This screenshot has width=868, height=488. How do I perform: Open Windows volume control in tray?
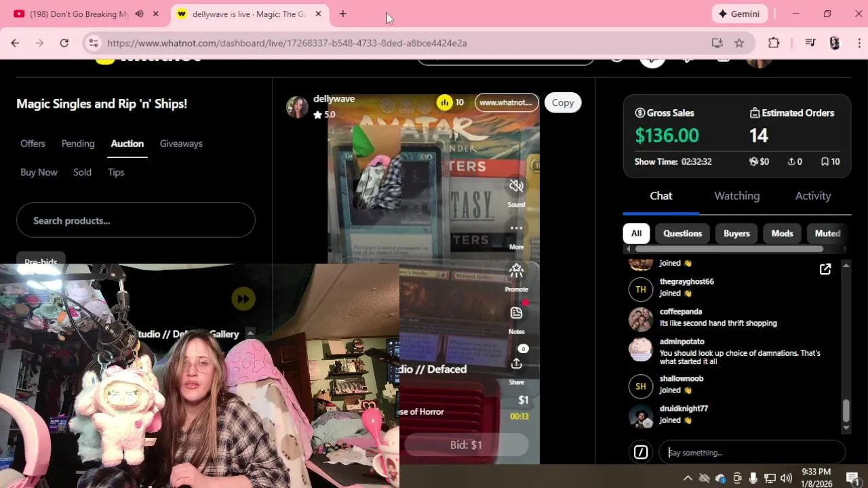[786, 478]
